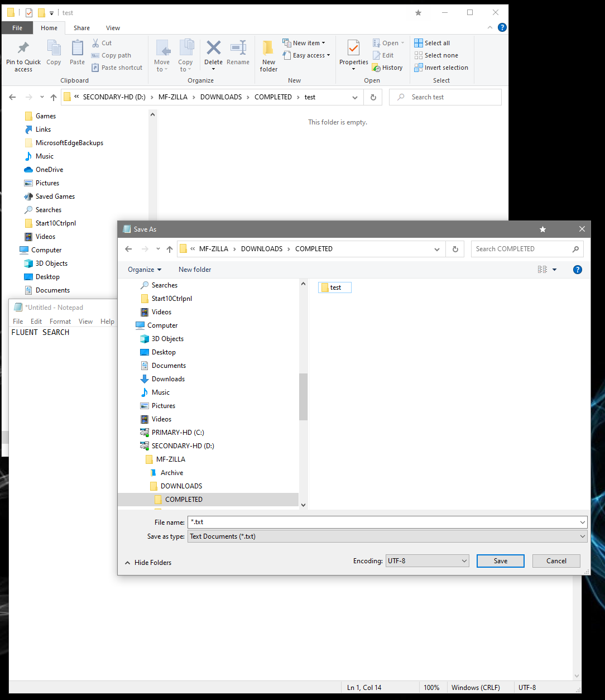Open Help in the Save As dialog
The image size is (605, 700).
click(577, 269)
